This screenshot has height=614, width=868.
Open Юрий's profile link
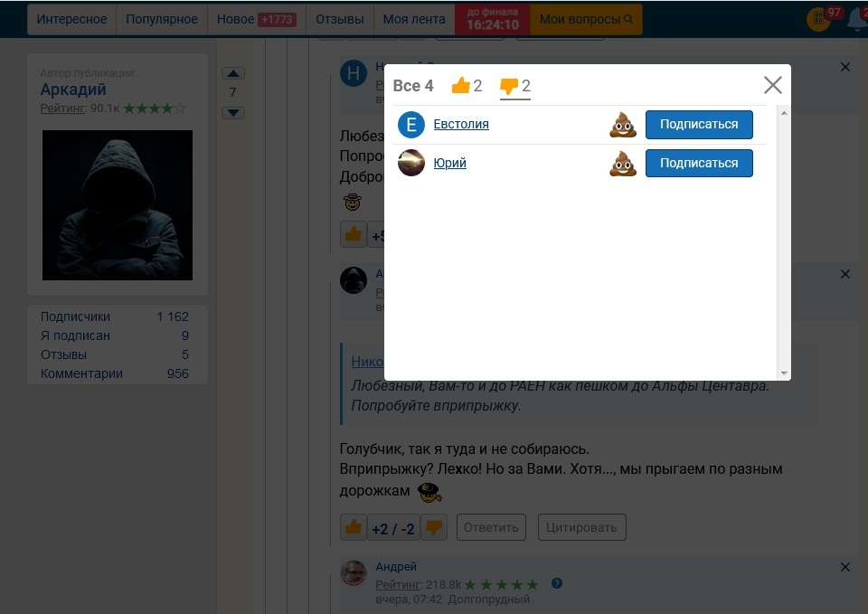(449, 164)
